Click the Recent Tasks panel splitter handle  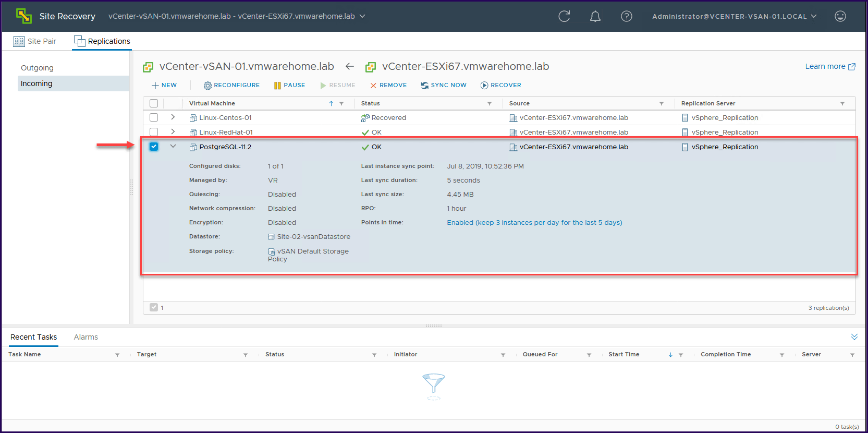point(434,326)
